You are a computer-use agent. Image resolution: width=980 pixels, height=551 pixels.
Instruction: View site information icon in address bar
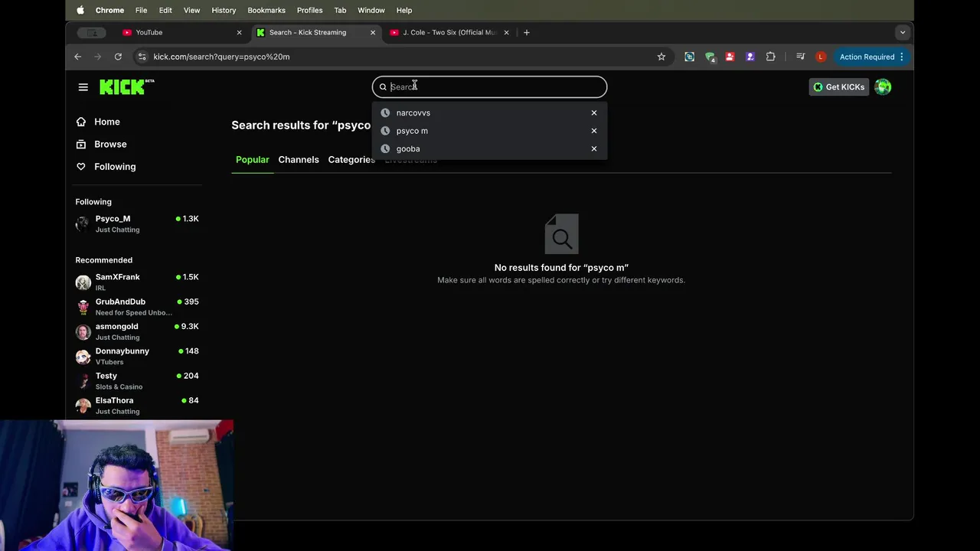(141, 57)
